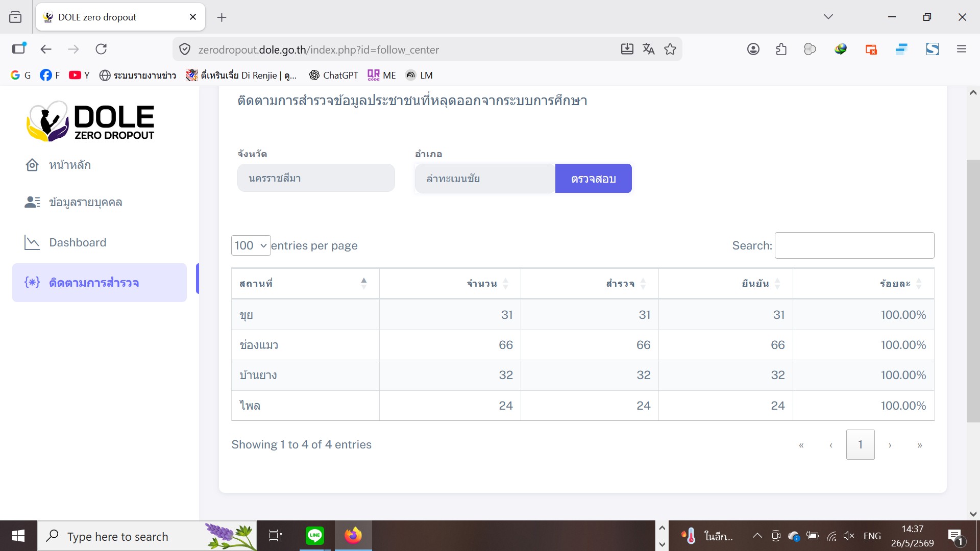Open the จังหวัด dropdown showing นครราชสีมา
The height and width of the screenshot is (551, 980).
[x=316, y=178]
